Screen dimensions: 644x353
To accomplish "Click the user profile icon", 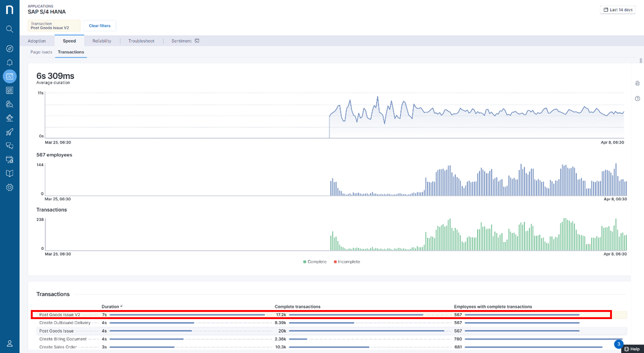I will coord(10,343).
